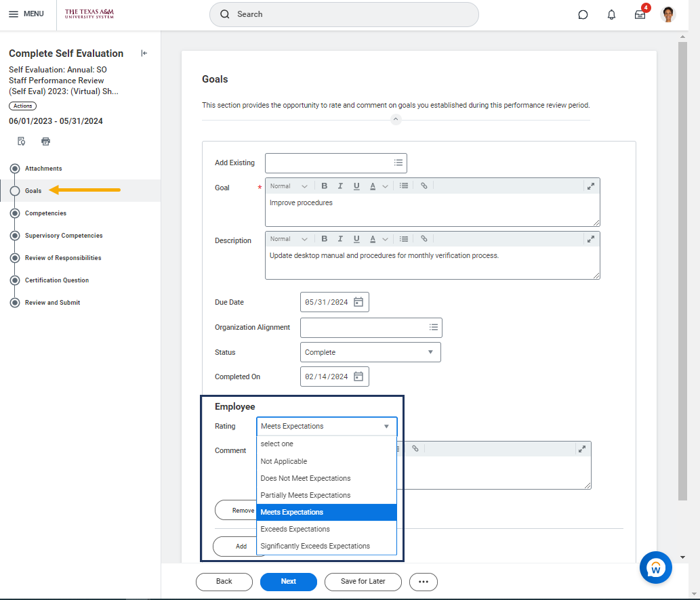Choose Exceeds Expectations from rating list

295,529
